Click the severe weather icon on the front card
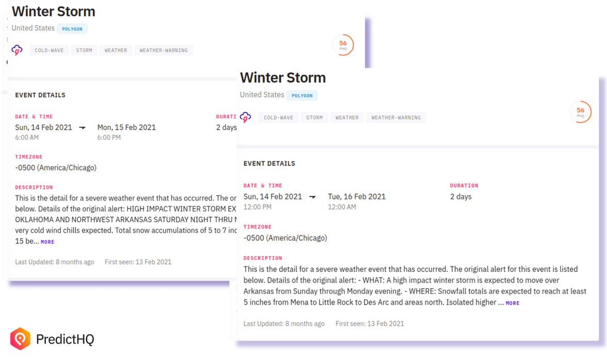 (246, 117)
